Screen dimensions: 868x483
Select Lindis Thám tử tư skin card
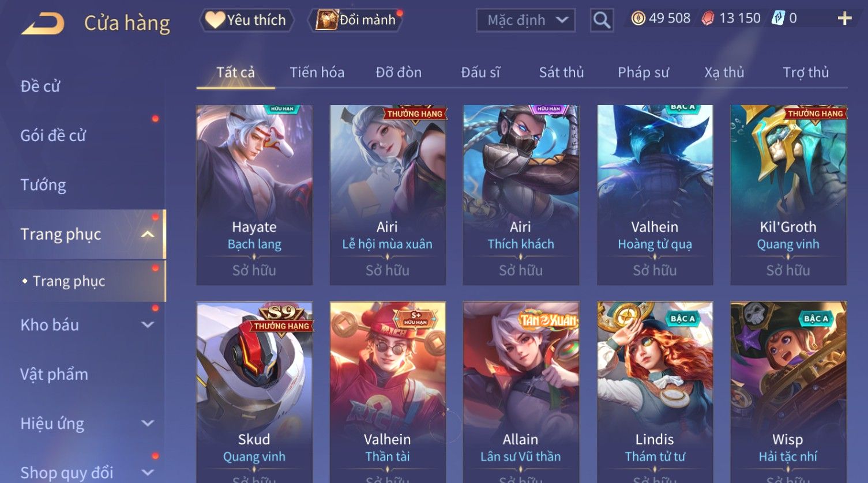click(x=655, y=392)
